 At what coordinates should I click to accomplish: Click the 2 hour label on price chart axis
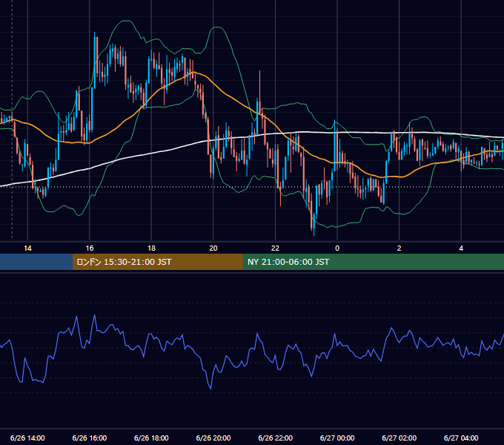[399, 248]
